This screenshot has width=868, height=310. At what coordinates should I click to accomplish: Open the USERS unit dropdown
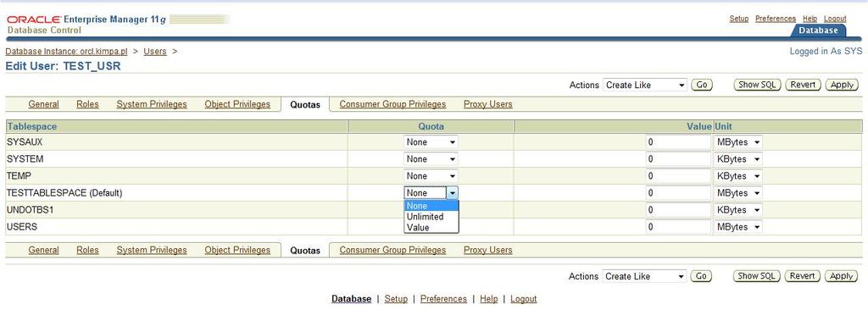point(738,227)
